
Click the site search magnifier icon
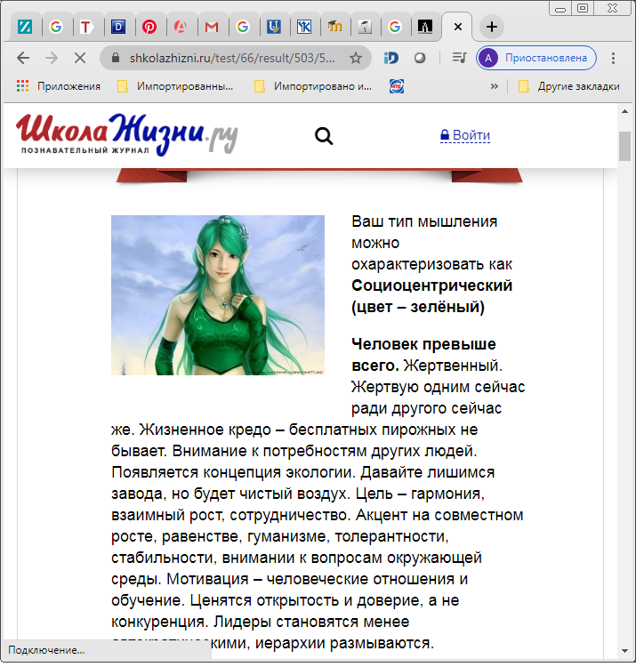(x=324, y=136)
